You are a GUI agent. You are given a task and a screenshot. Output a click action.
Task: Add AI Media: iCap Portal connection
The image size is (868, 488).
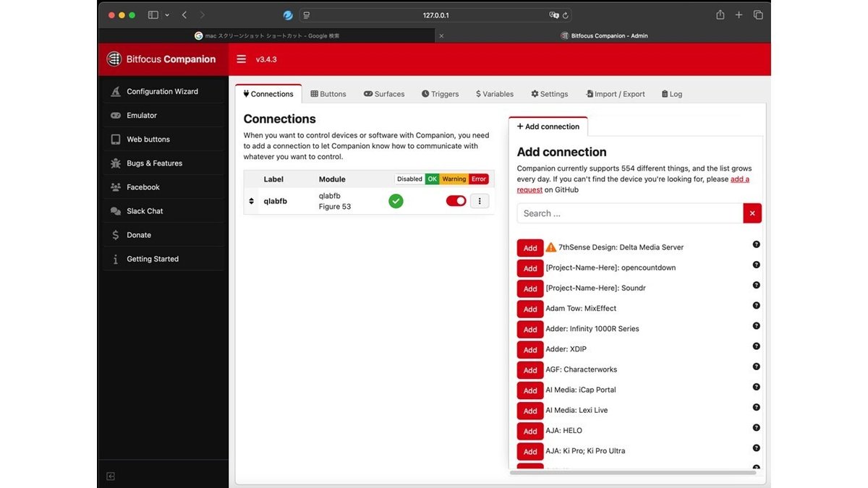tap(530, 390)
